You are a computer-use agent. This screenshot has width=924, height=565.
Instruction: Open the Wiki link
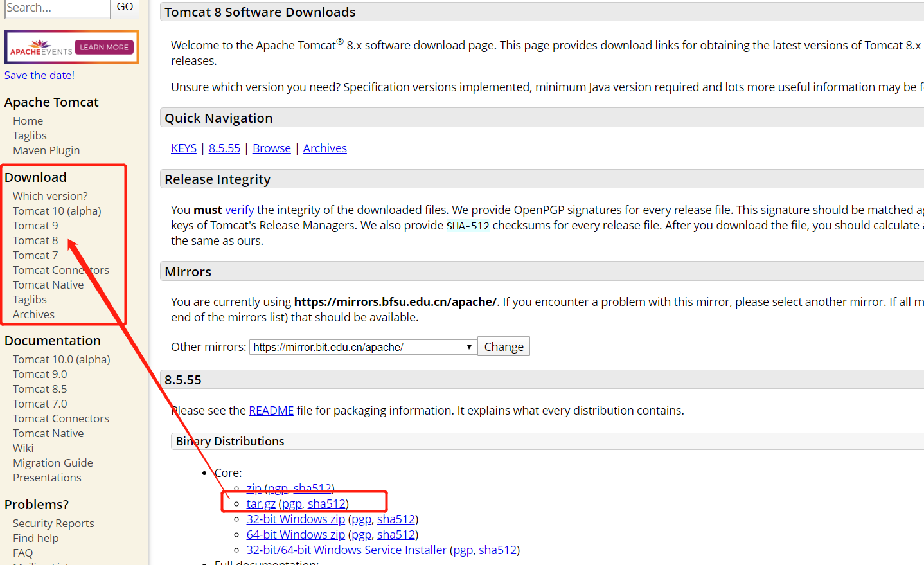coord(23,448)
